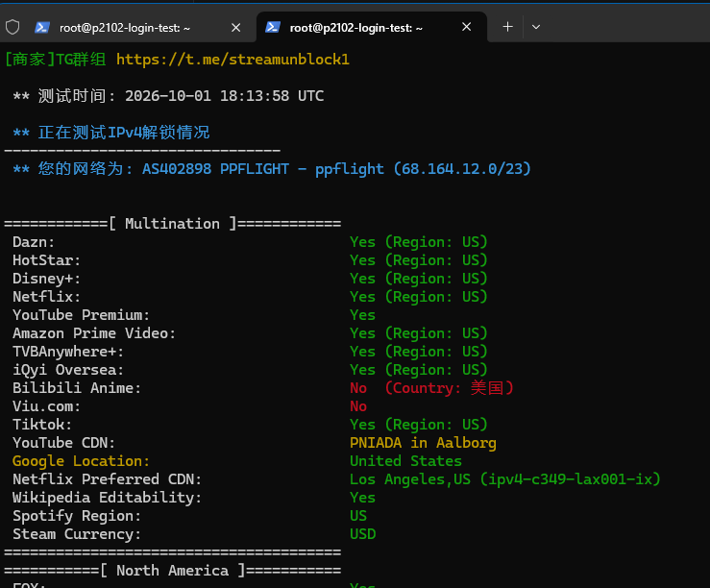Click the 正在测试IPv4解锁情况 line

click(111, 133)
